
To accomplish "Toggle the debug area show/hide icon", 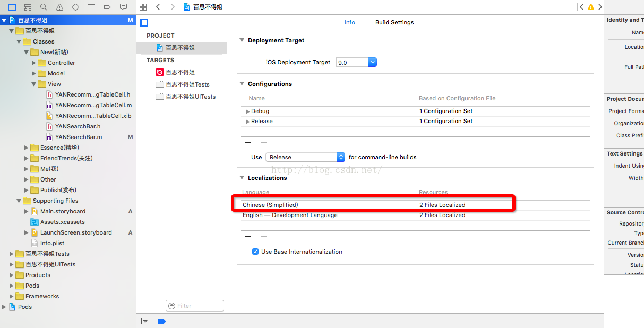I will point(145,321).
